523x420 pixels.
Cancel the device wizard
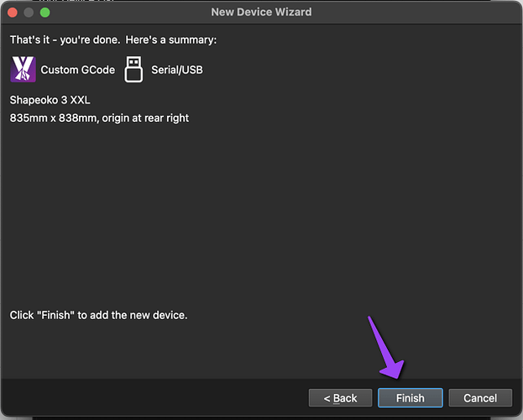click(x=480, y=397)
